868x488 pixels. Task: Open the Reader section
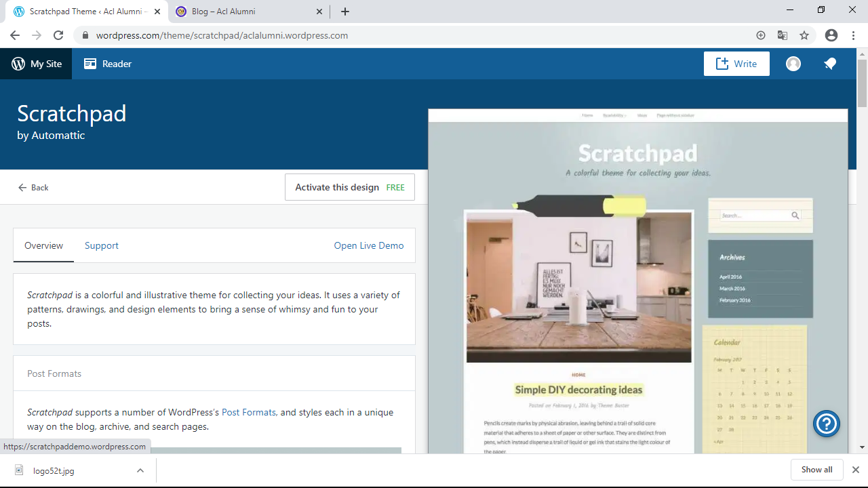tap(108, 64)
